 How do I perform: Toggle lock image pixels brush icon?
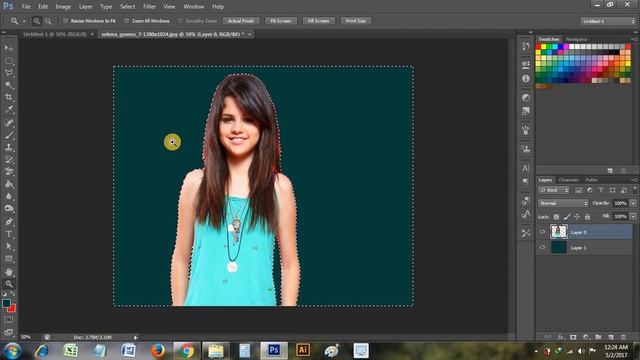click(x=567, y=217)
